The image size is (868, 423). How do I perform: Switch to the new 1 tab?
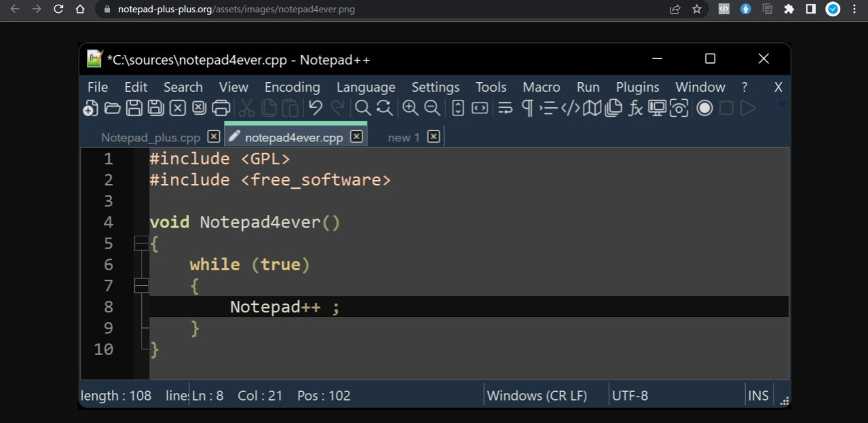[x=404, y=137]
